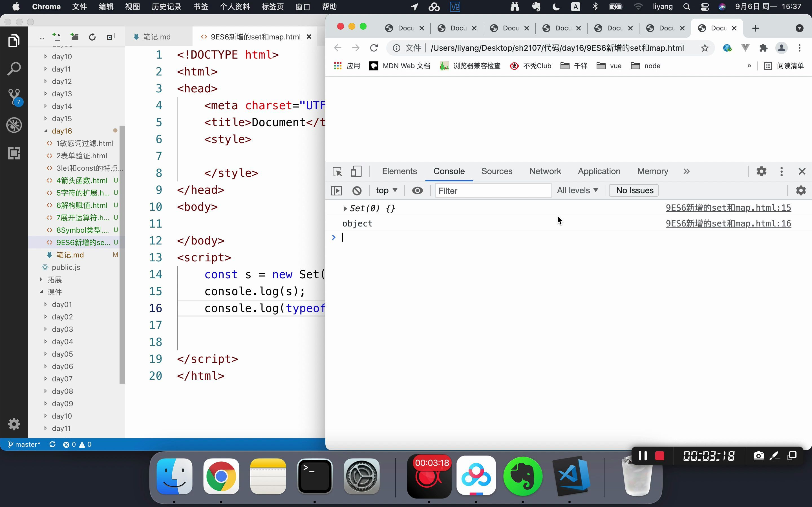Click the console Filter input field
This screenshot has height=507, width=812.
(x=493, y=190)
